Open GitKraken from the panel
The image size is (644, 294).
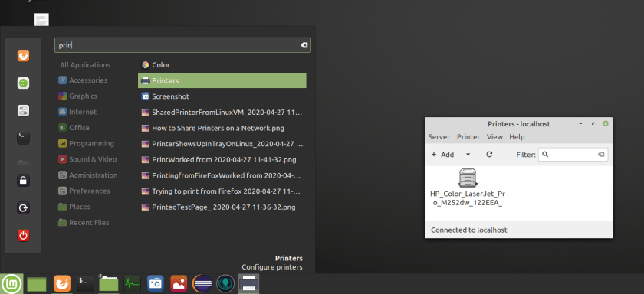coord(225,283)
